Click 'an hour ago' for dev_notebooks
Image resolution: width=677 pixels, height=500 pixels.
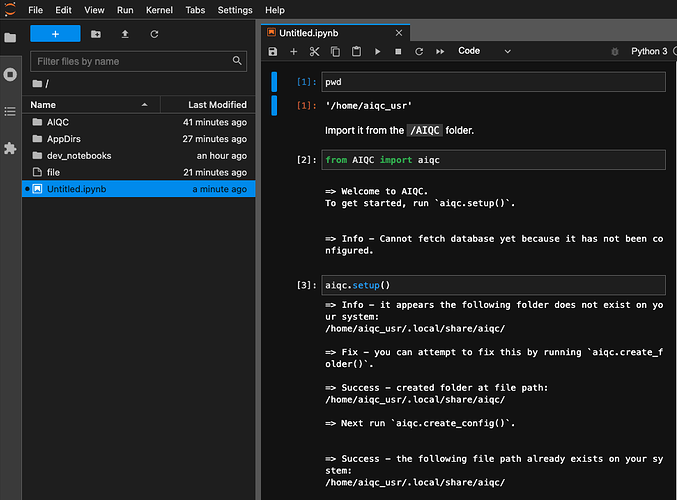click(222, 156)
